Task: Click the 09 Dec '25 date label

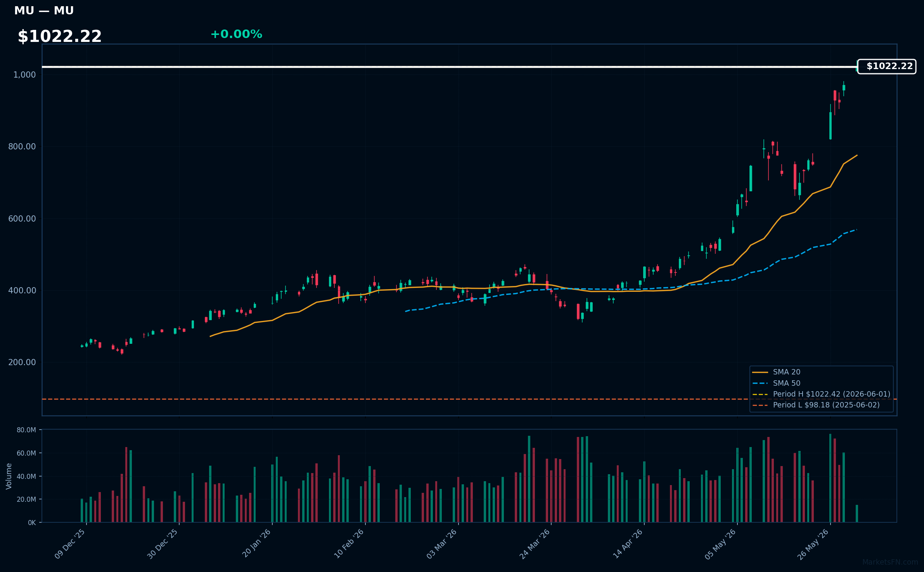Action: tap(70, 544)
